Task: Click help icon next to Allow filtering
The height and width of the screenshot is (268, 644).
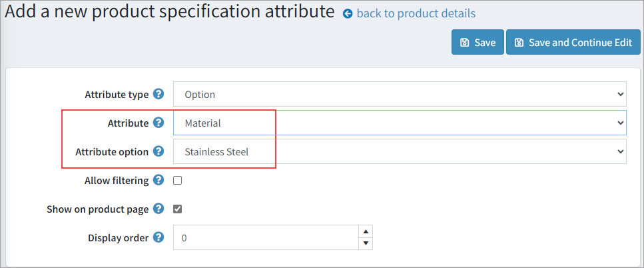Action: click(158, 180)
